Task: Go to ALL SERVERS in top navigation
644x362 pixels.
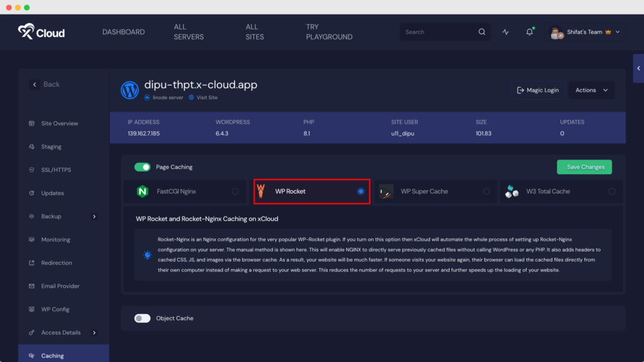Action: tap(189, 32)
